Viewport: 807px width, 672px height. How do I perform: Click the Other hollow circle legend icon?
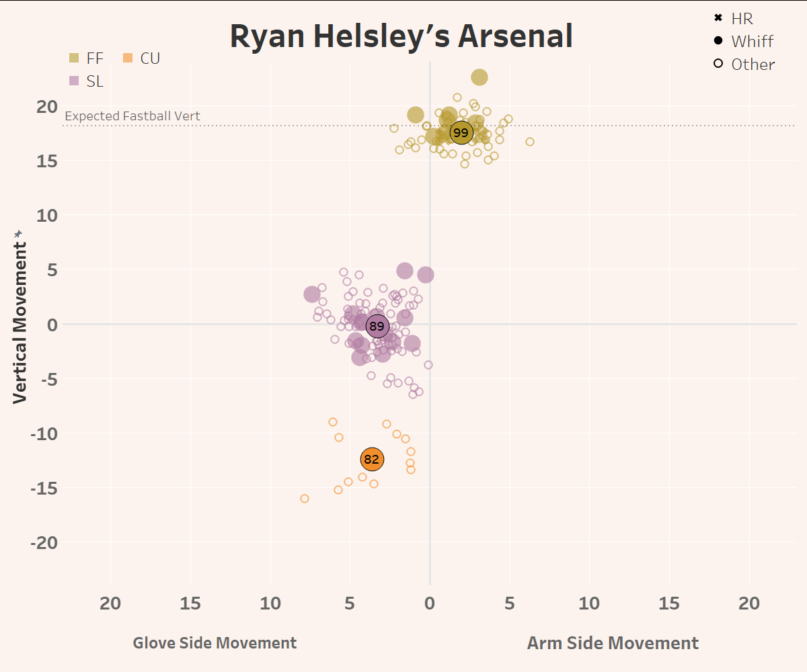[x=718, y=64]
